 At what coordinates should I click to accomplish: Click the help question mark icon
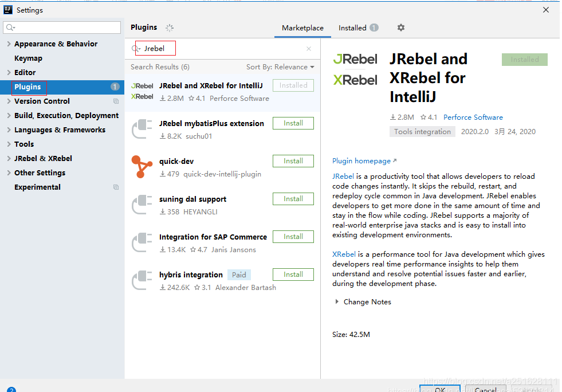pos(11,390)
